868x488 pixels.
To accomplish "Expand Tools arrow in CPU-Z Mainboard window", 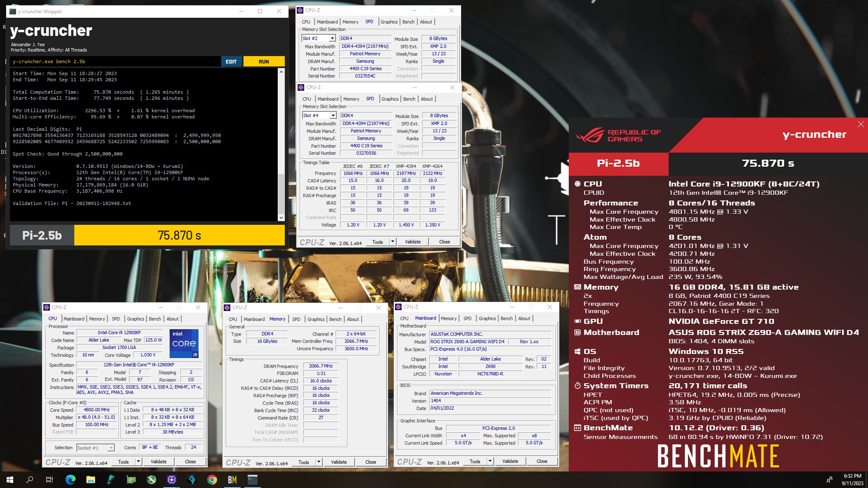I will click(x=490, y=461).
